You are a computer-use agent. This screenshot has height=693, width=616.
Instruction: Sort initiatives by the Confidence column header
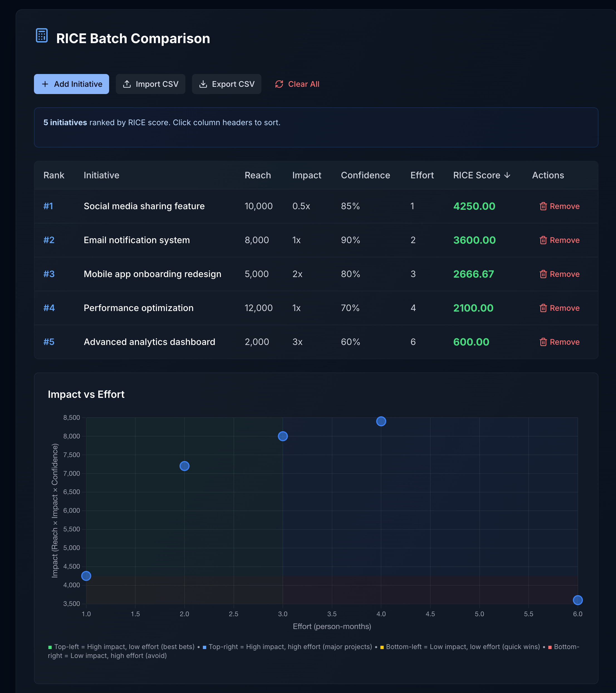tap(365, 175)
